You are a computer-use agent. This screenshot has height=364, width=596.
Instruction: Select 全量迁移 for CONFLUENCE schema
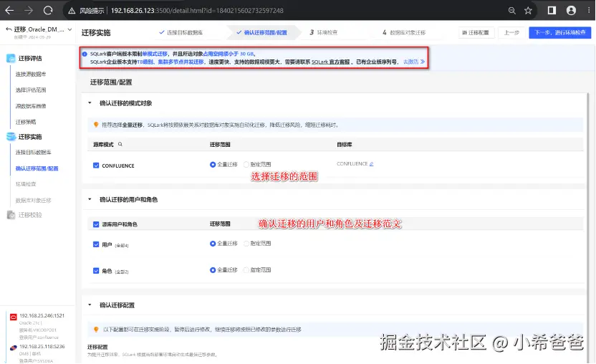pos(223,164)
